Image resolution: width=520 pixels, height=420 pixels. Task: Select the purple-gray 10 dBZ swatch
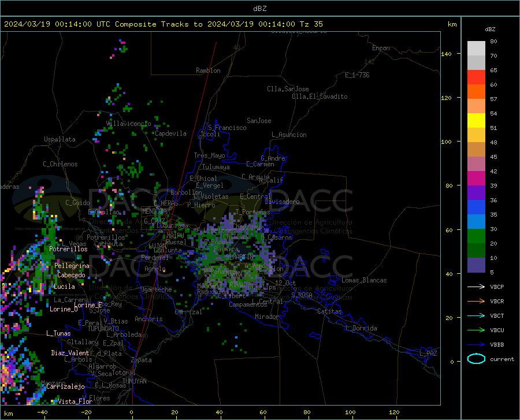coord(476,265)
